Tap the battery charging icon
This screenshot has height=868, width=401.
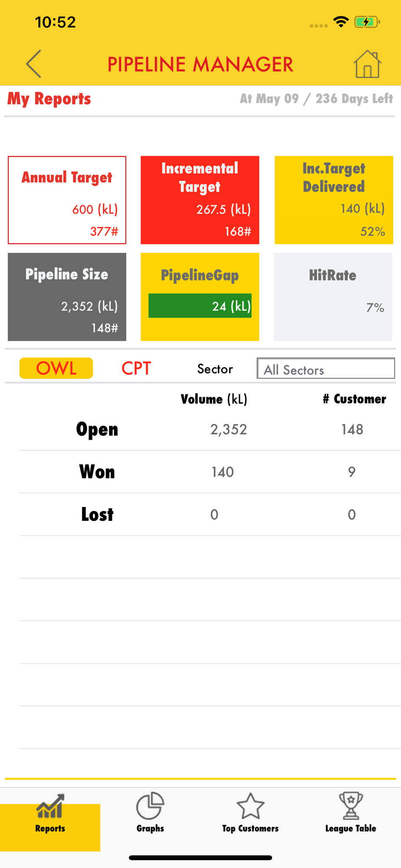point(367,22)
